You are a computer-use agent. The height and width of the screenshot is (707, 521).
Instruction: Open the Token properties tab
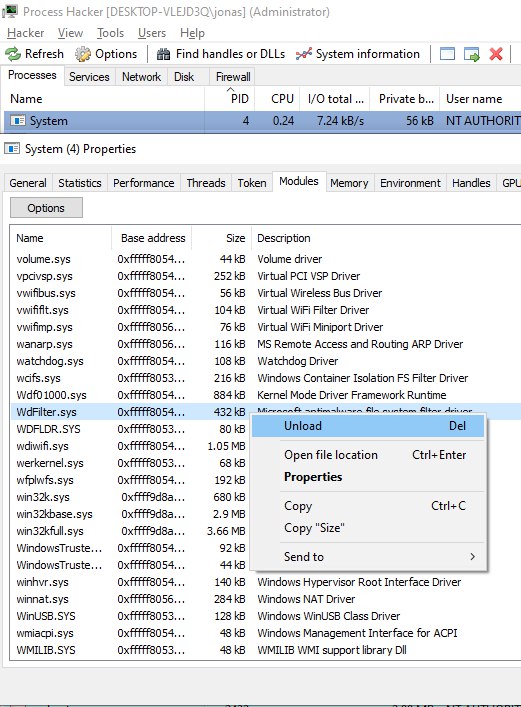(x=252, y=183)
